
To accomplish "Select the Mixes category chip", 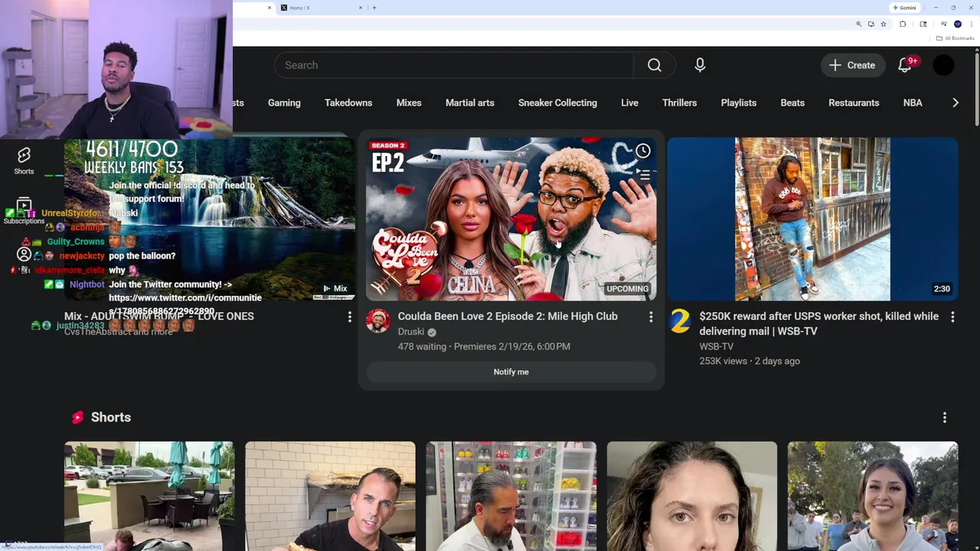I will tap(409, 103).
